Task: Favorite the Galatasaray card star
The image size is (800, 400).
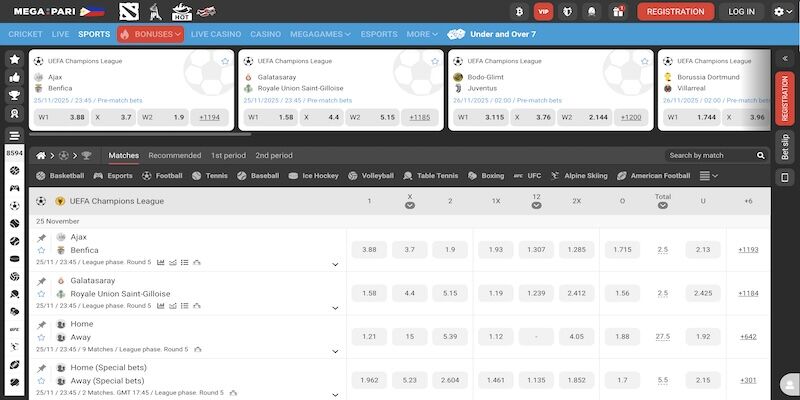Action: tap(435, 61)
